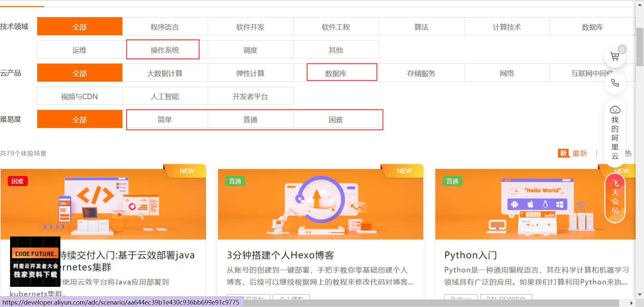Click the 困难 badge on first card
This screenshot has width=644, height=307.
pos(18,181)
